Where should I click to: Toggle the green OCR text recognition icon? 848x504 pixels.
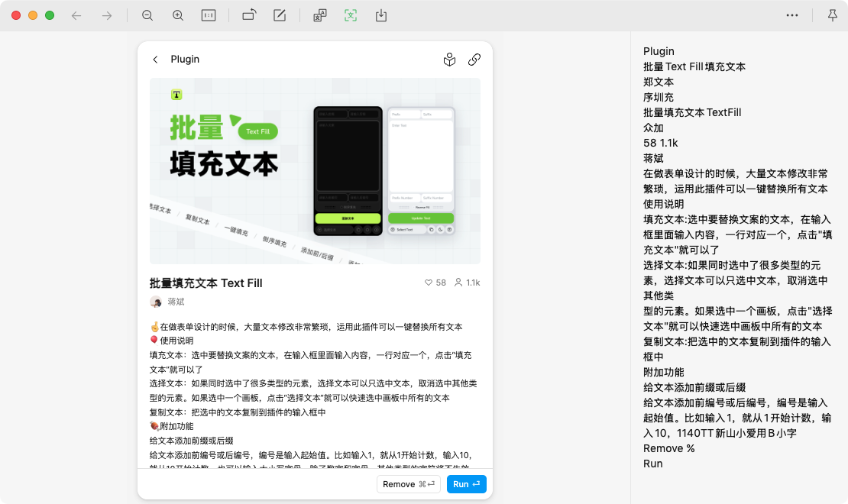pos(351,16)
